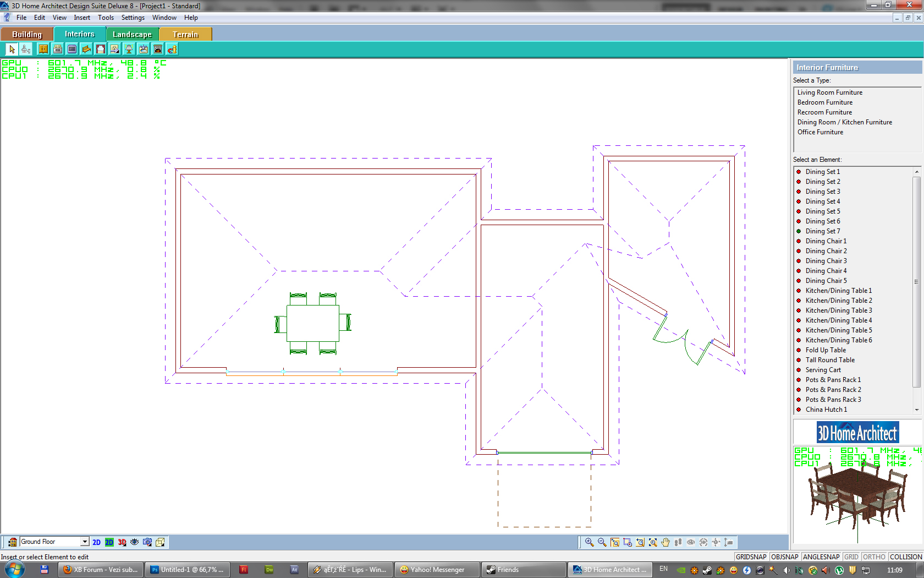Switch to the Landscape tab
The height and width of the screenshot is (578, 924).
(132, 34)
